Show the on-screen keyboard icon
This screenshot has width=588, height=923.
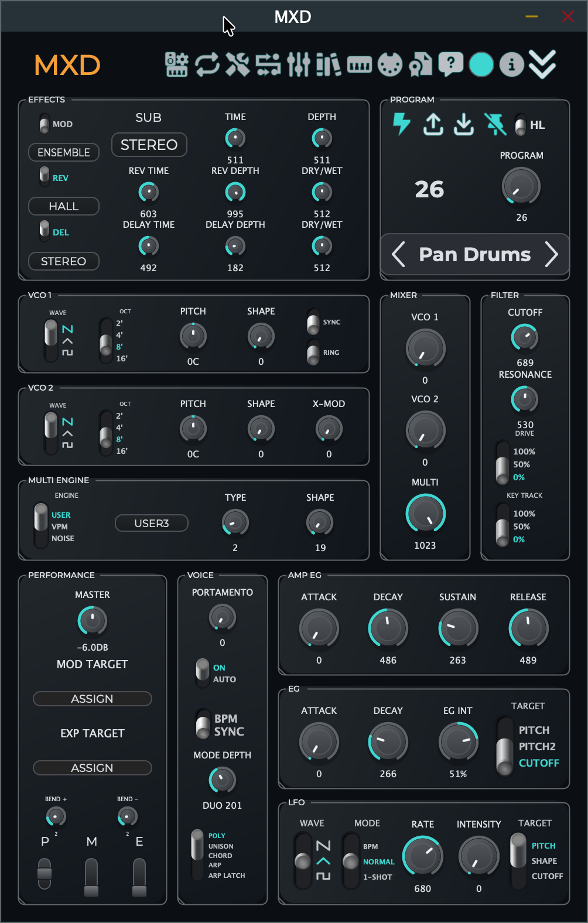[x=359, y=64]
